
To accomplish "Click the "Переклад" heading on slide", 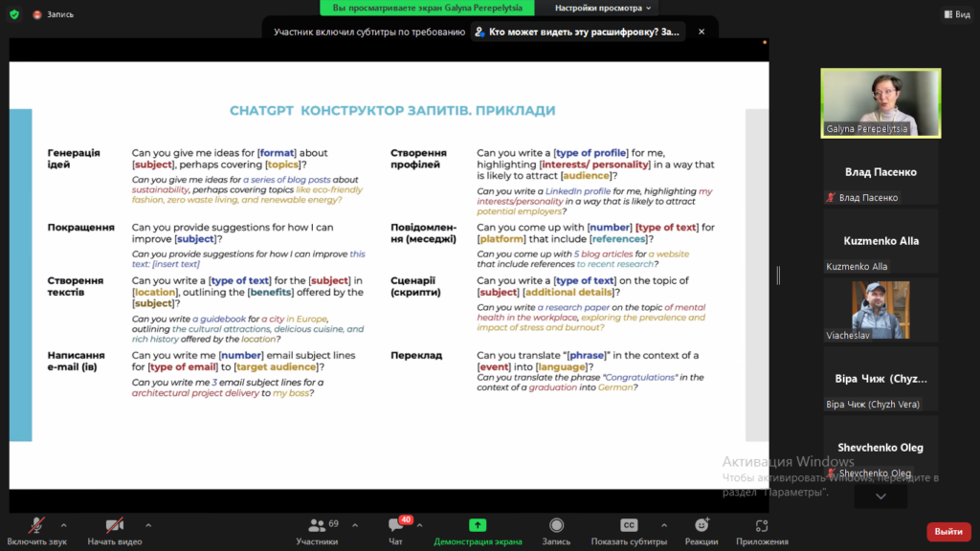I will coord(416,356).
